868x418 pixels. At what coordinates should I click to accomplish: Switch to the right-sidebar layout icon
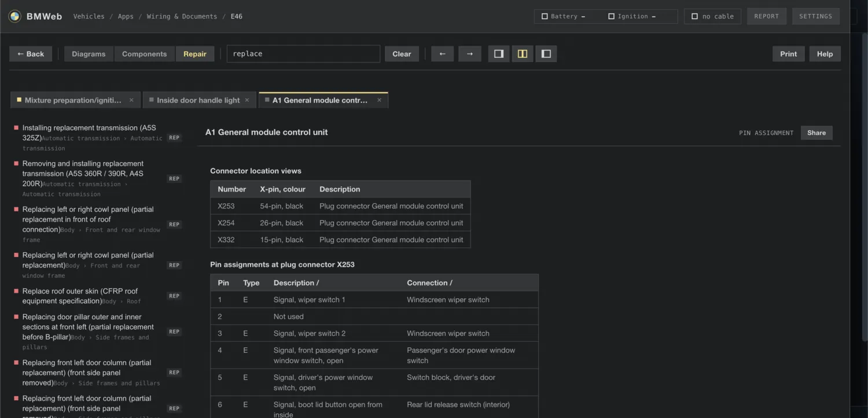coord(499,54)
